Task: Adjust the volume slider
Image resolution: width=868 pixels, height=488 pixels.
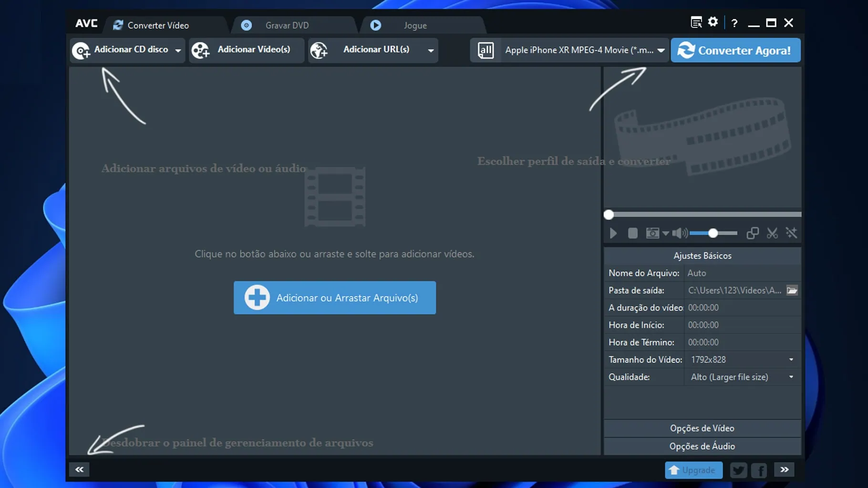Action: [713, 233]
